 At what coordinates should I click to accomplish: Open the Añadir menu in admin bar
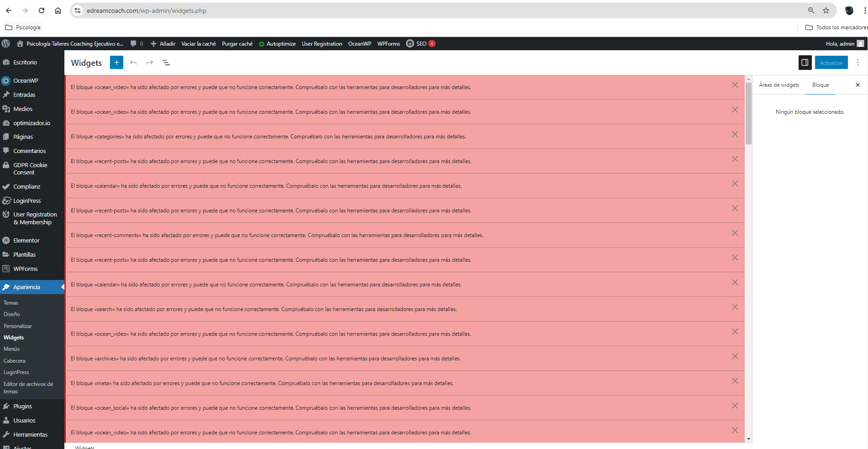(x=163, y=44)
